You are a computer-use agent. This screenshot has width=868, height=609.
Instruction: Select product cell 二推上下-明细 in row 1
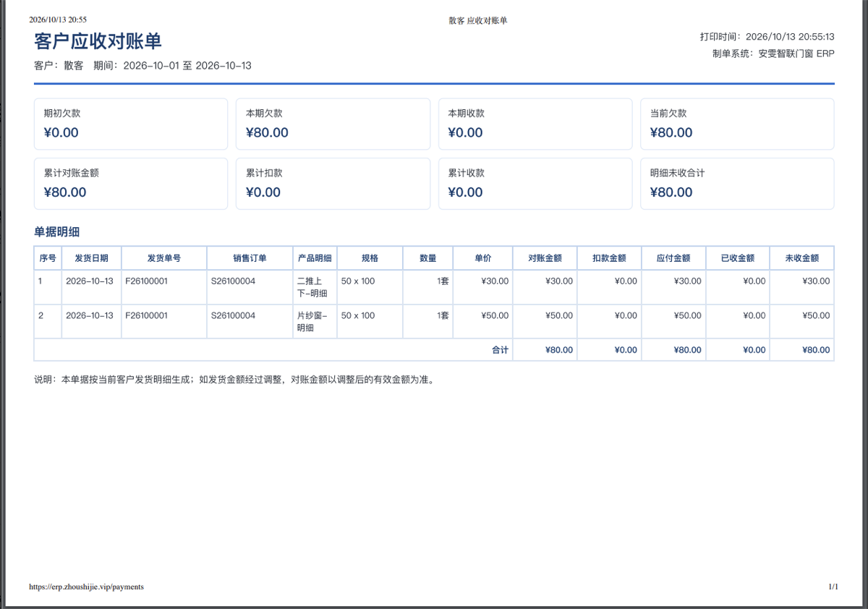coord(314,287)
